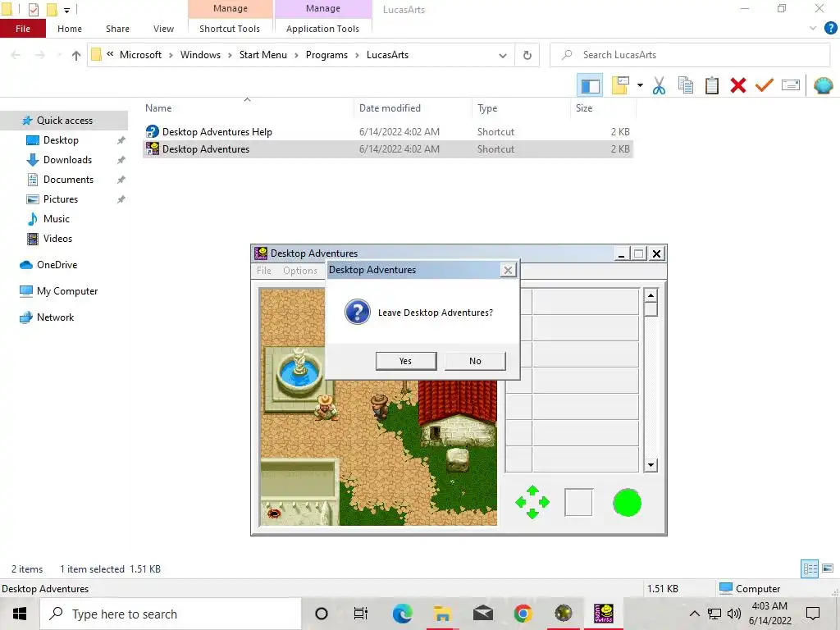Click the red X delete toolbar icon

point(737,85)
